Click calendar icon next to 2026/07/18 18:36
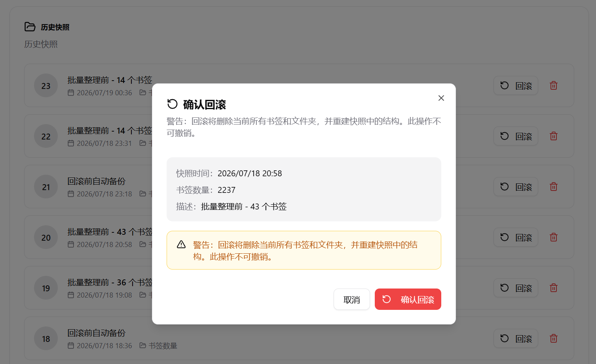The height and width of the screenshot is (364, 596). click(71, 345)
